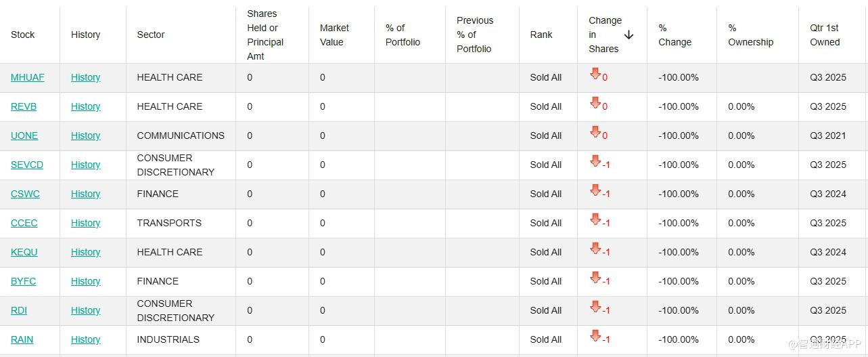The width and height of the screenshot is (868, 357).
Task: Click the red down arrow in RDI row
Action: [x=595, y=307]
